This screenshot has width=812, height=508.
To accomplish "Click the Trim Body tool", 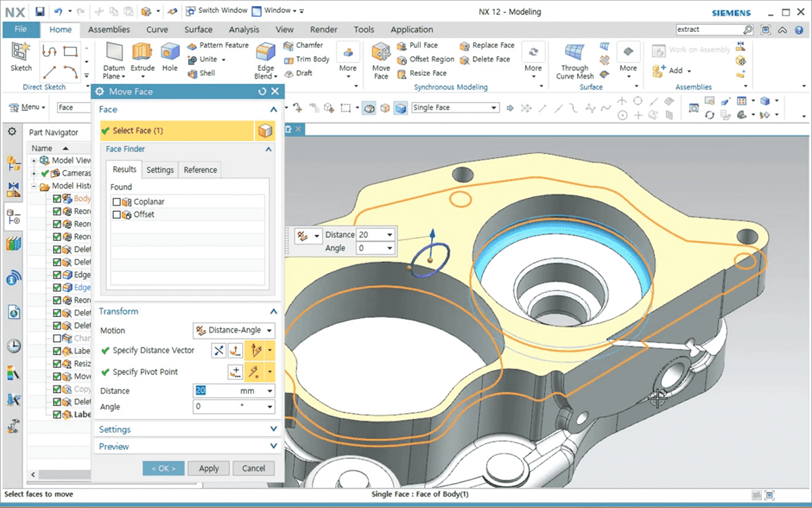I will (x=307, y=59).
